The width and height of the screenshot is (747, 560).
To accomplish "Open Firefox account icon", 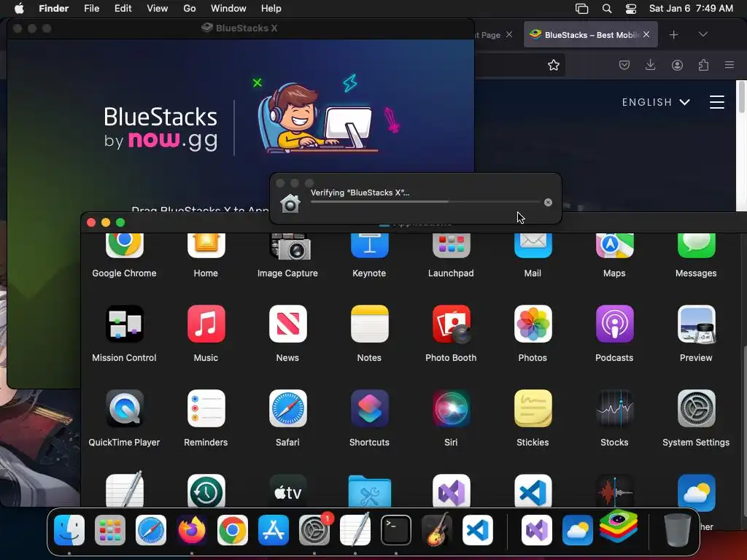I will [x=677, y=65].
